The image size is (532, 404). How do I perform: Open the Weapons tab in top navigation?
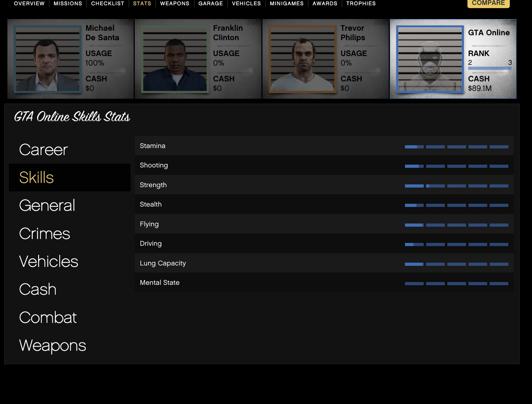pos(175,4)
